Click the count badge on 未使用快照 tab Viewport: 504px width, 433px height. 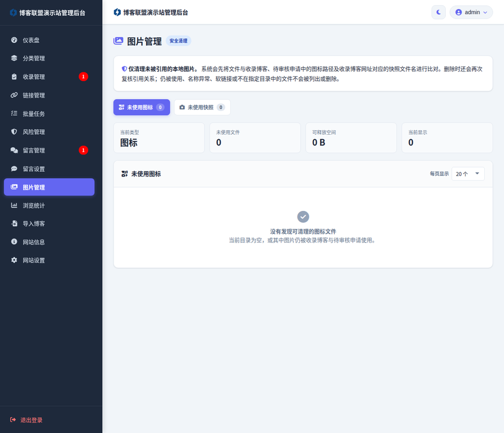(x=221, y=107)
